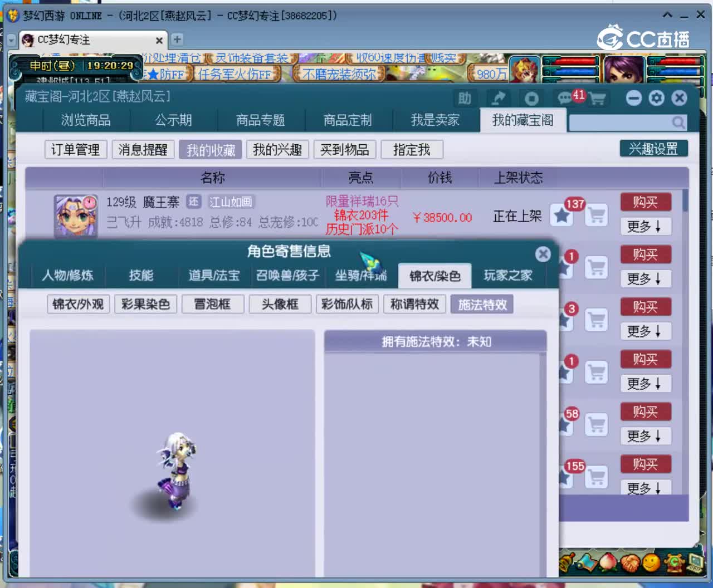Toggle favorite star with 58 badge
This screenshot has height=588, width=713.
pyautogui.click(x=565, y=424)
